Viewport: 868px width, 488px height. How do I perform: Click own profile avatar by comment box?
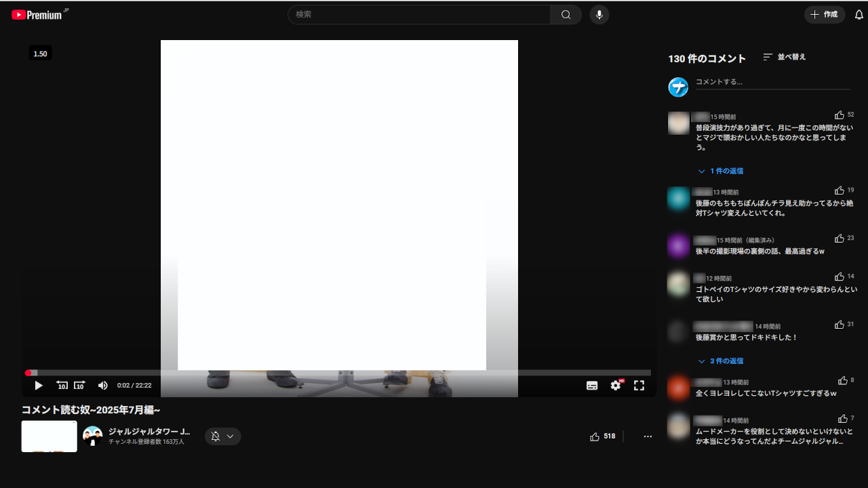tap(678, 87)
